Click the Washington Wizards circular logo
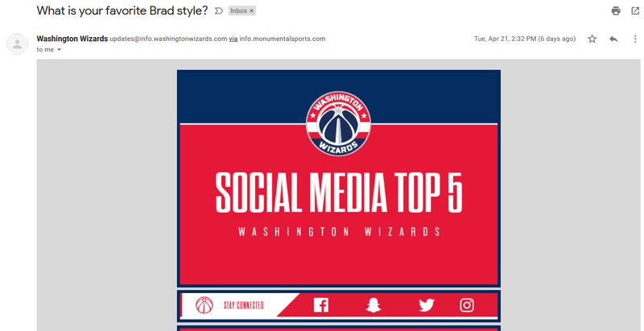The image size is (644, 331). pyautogui.click(x=338, y=123)
